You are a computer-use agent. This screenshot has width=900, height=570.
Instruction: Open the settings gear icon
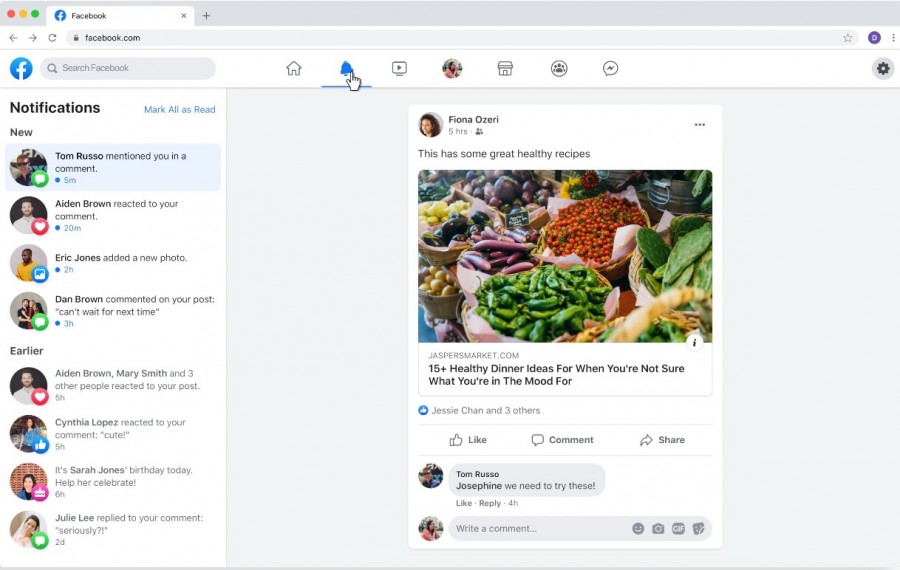pos(882,68)
